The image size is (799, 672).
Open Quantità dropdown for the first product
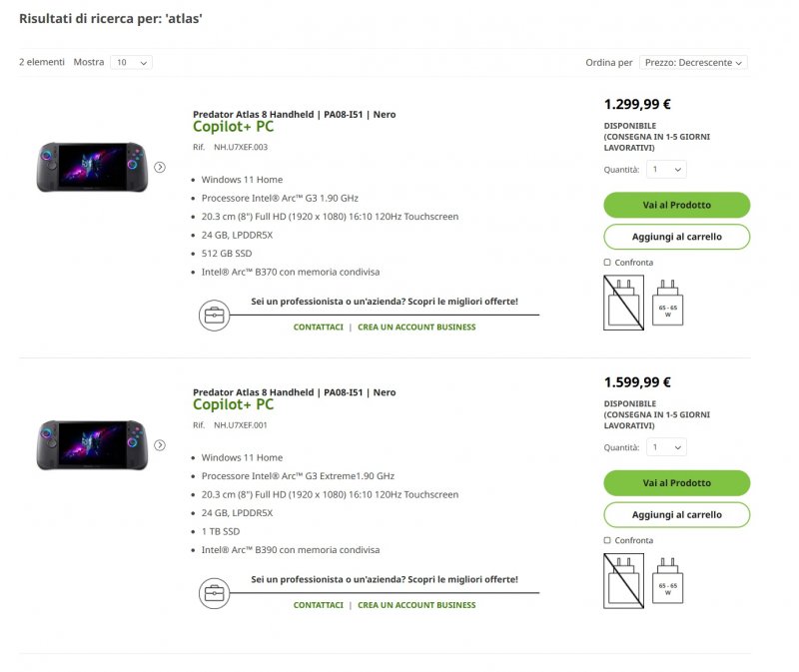point(666,169)
